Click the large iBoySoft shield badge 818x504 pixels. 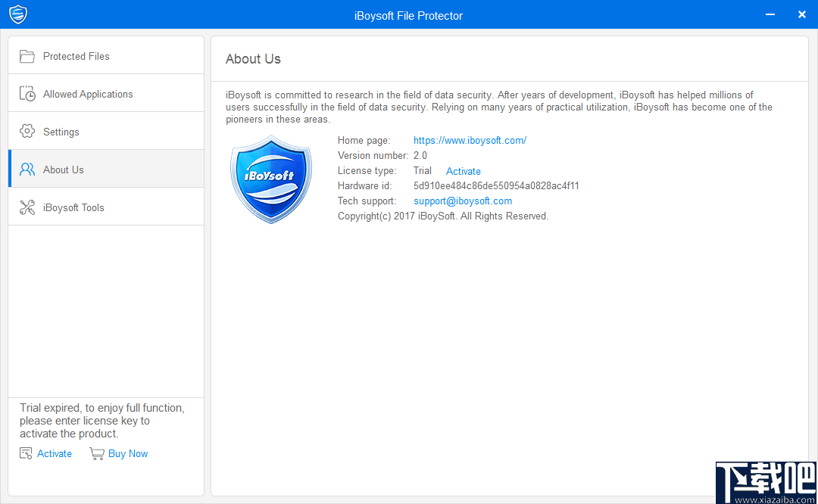pyautogui.click(x=270, y=179)
